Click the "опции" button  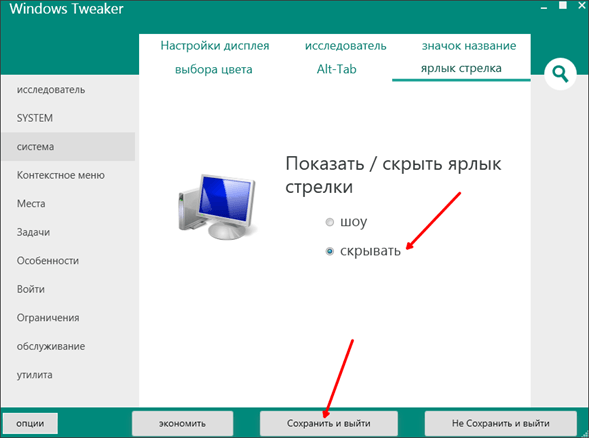[30, 423]
